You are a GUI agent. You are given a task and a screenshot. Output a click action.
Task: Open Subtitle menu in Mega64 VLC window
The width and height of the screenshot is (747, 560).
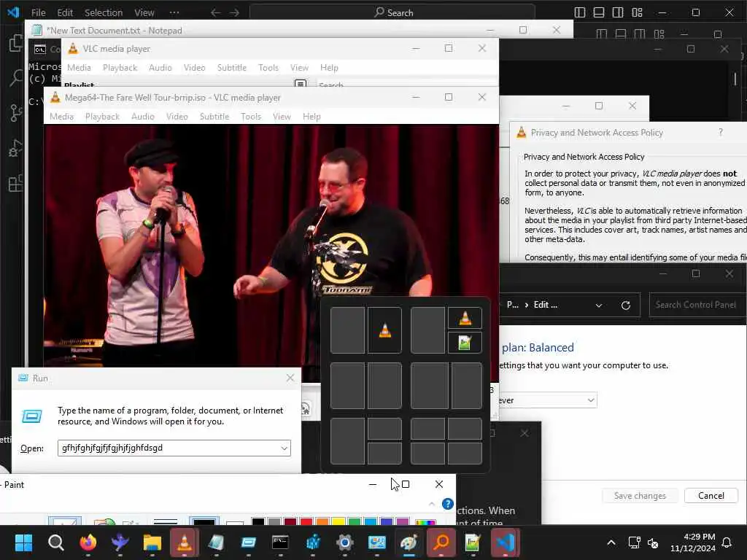pyautogui.click(x=214, y=117)
